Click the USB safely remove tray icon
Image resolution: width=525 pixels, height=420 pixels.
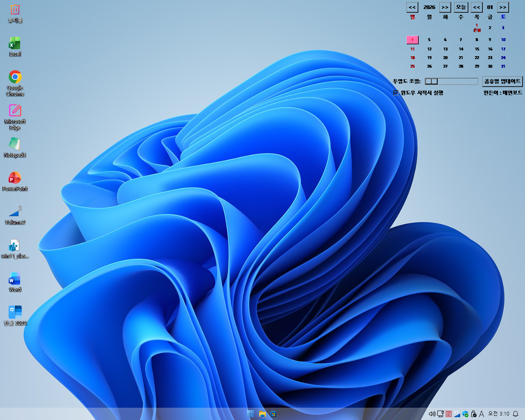tap(474, 414)
